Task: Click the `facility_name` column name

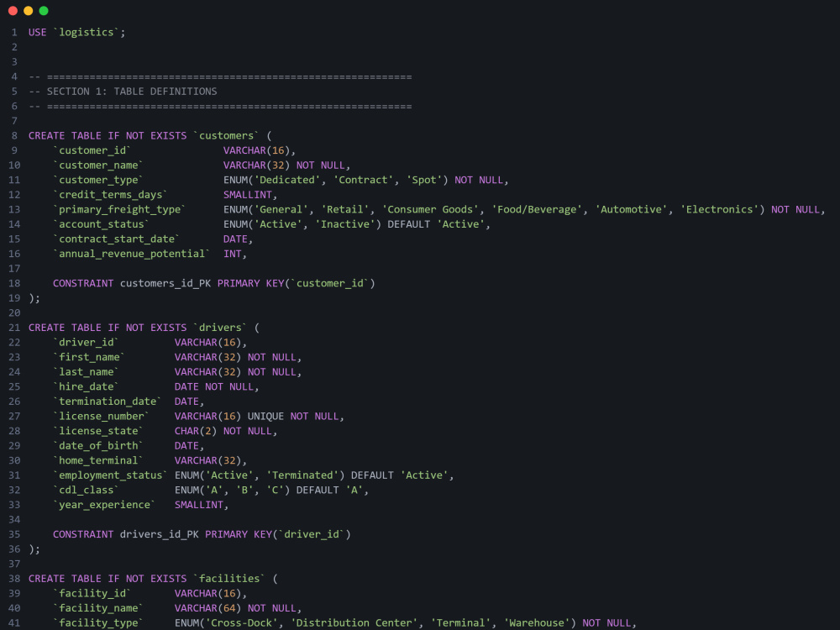Action: 98,608
